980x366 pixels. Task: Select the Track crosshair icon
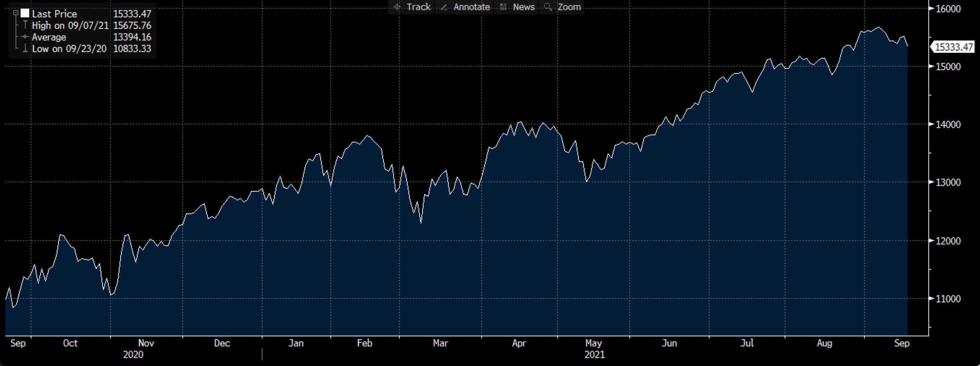tap(397, 7)
